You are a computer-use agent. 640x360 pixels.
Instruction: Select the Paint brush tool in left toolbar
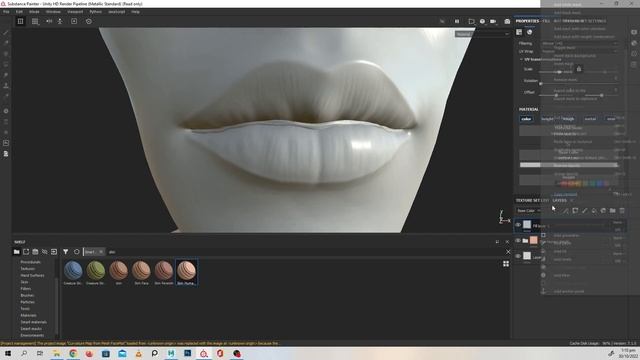point(6,32)
